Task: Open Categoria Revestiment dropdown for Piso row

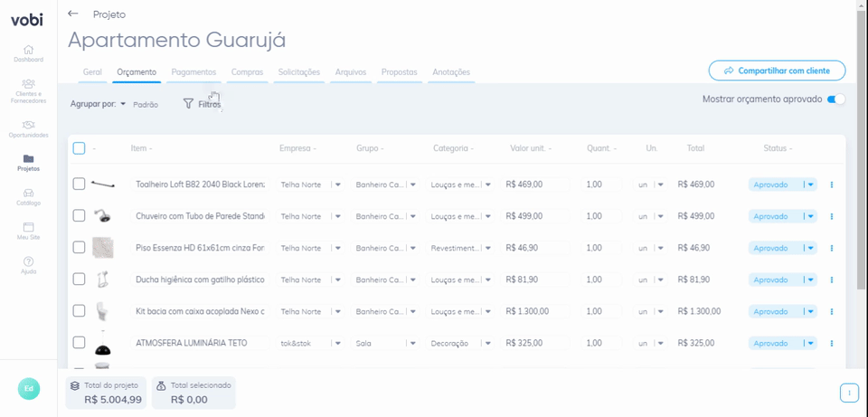Action: coord(488,248)
